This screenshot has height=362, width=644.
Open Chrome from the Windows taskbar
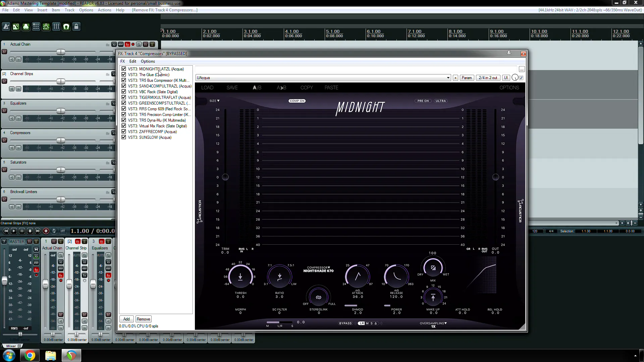(x=30, y=355)
